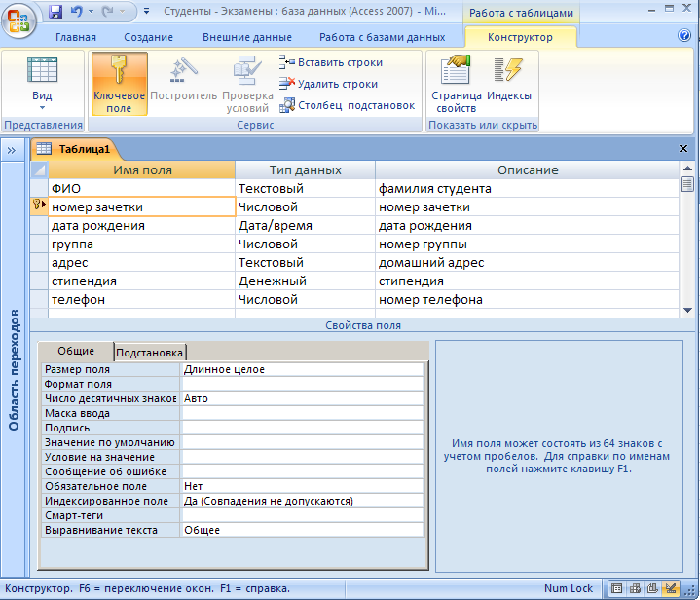Click the Описание column header
The image size is (700, 600).
528,170
